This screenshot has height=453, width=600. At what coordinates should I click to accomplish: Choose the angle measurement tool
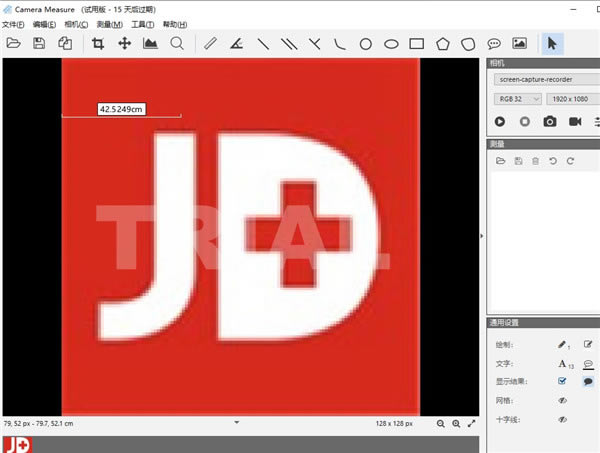(236, 43)
